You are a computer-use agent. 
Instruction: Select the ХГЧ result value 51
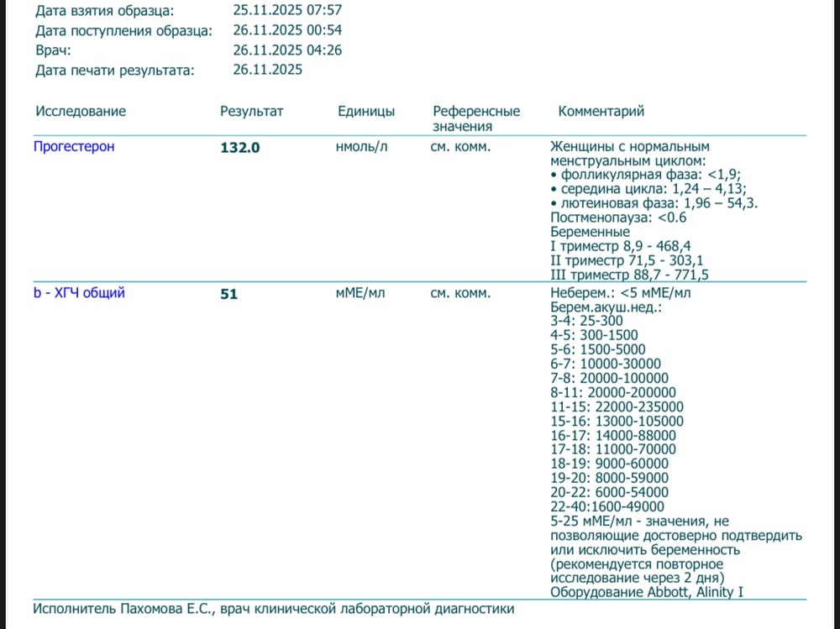coord(228,294)
